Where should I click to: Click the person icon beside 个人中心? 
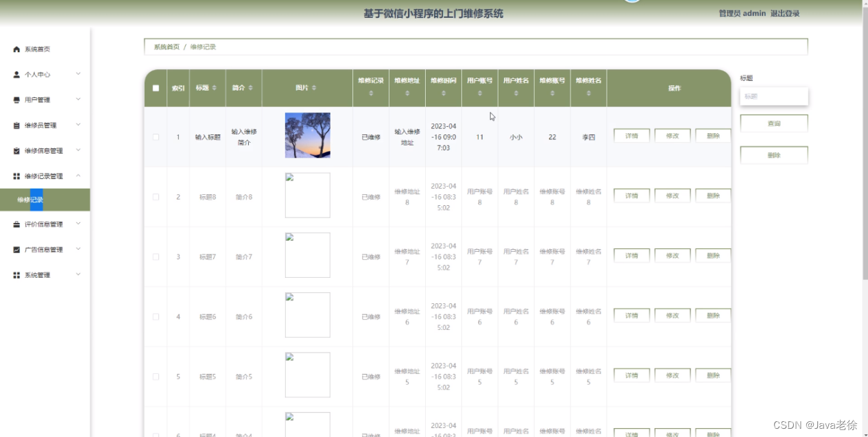click(16, 75)
